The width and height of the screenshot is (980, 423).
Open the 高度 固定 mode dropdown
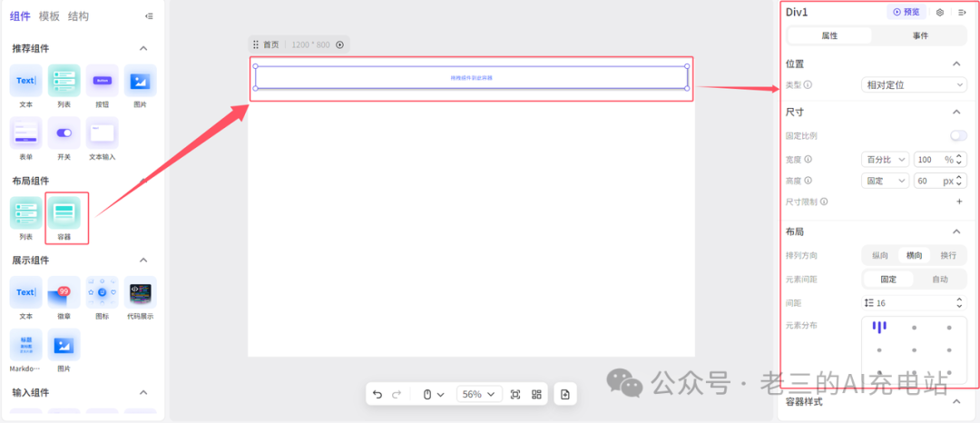[885, 181]
